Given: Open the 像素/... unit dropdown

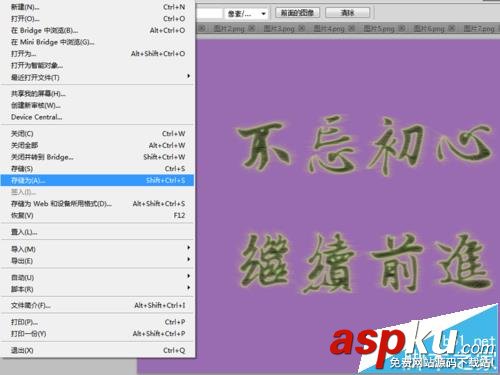Looking at the screenshot, I should point(247,14).
